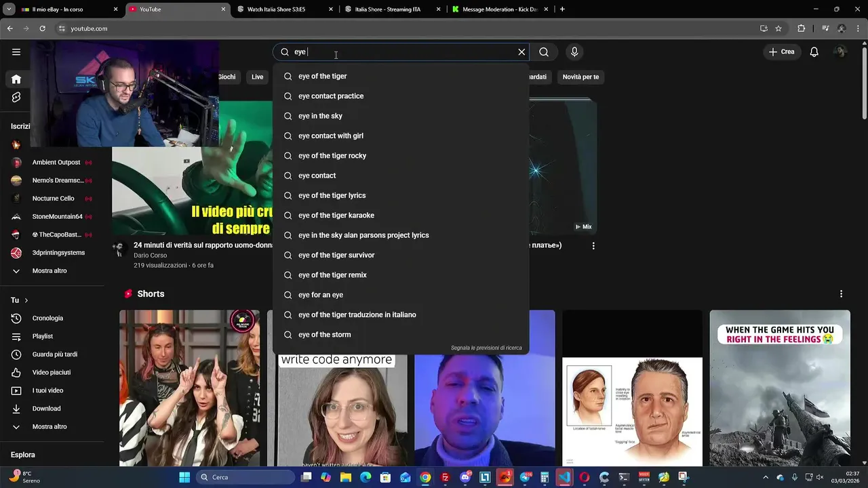Choose suggestion 'eye of the tiger lyrics'
This screenshot has width=868, height=488.
point(401,195)
